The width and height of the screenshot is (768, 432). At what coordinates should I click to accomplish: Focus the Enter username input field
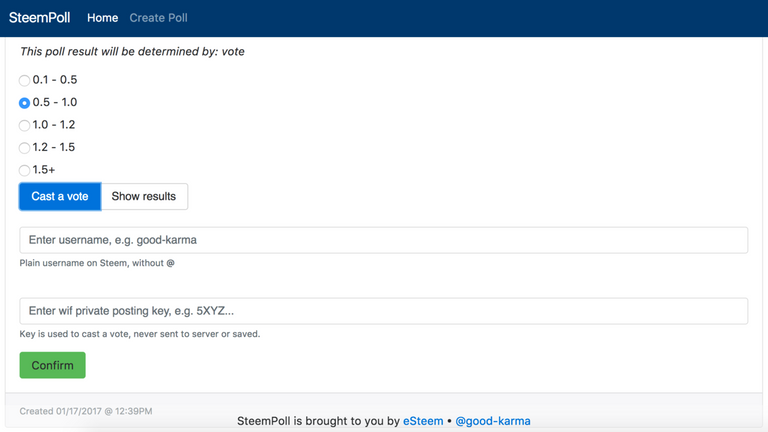point(384,240)
